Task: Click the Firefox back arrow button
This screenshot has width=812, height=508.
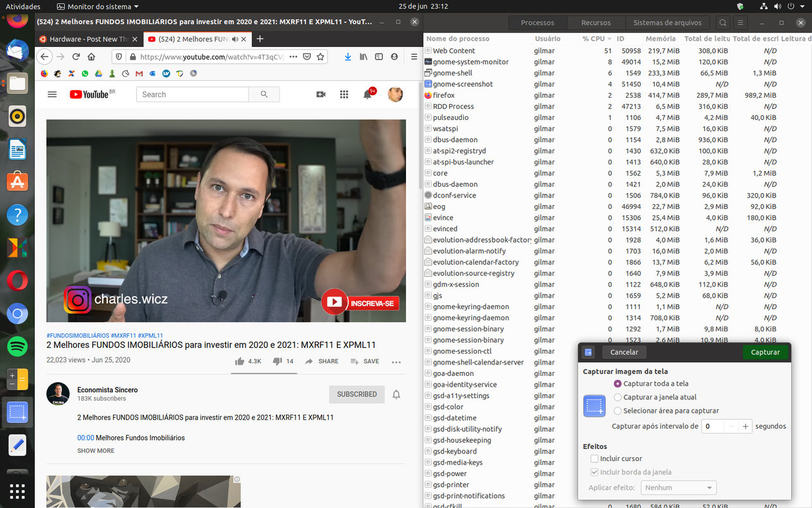Action: point(44,57)
